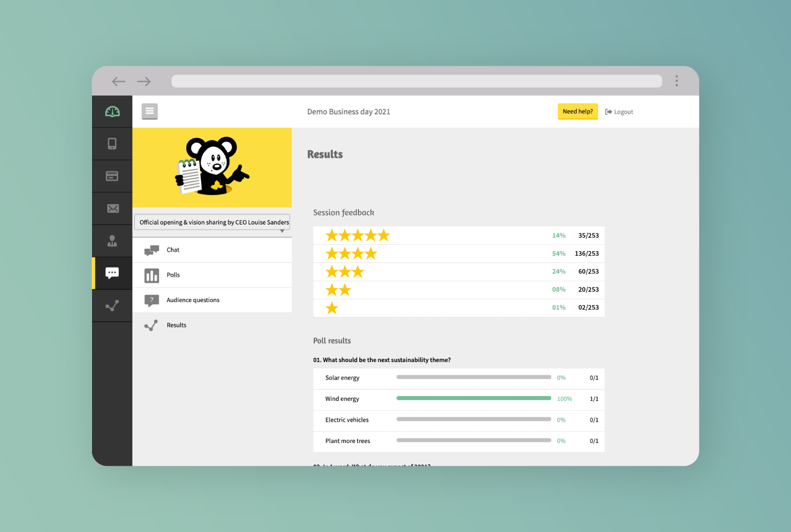791x532 pixels.
Task: Click the 20/253 count
Action: (588, 290)
